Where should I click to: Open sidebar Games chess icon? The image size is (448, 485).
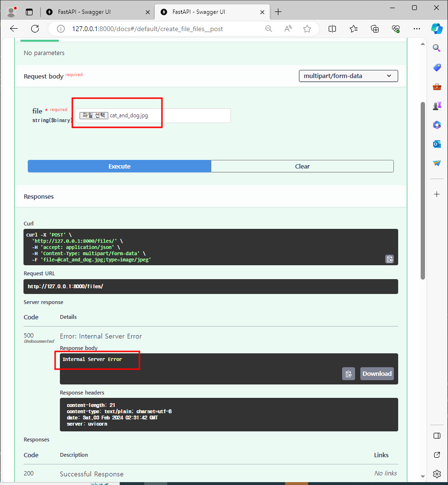437,106
